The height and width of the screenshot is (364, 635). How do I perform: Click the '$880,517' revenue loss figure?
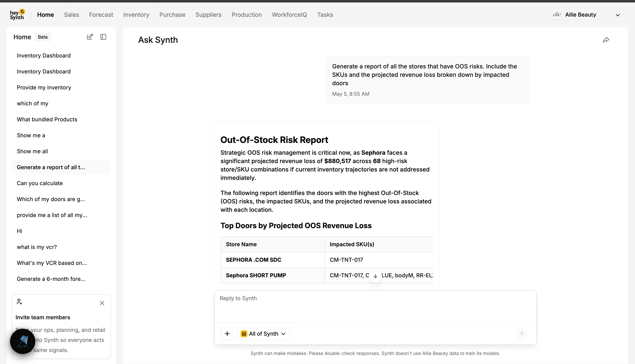click(337, 161)
